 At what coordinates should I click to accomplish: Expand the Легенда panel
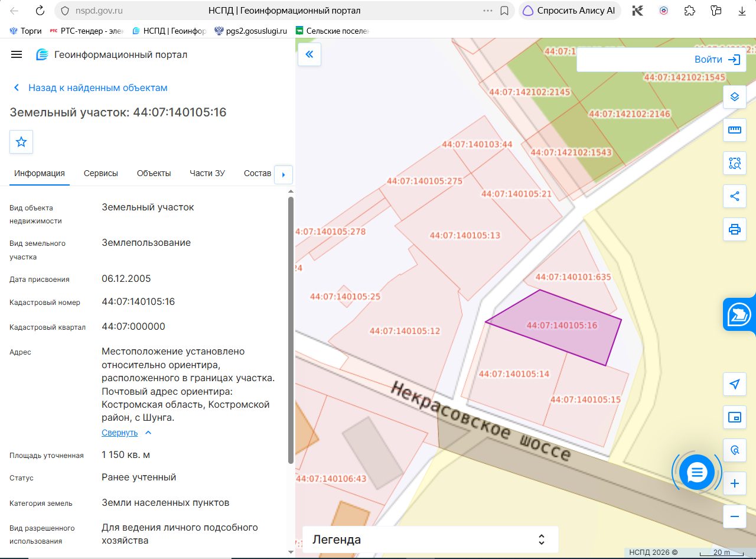pos(431,539)
